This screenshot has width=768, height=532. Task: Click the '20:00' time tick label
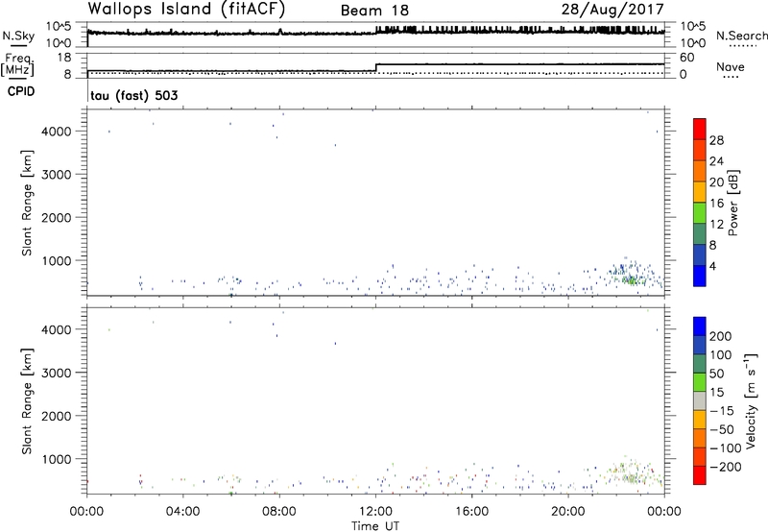[568, 512]
